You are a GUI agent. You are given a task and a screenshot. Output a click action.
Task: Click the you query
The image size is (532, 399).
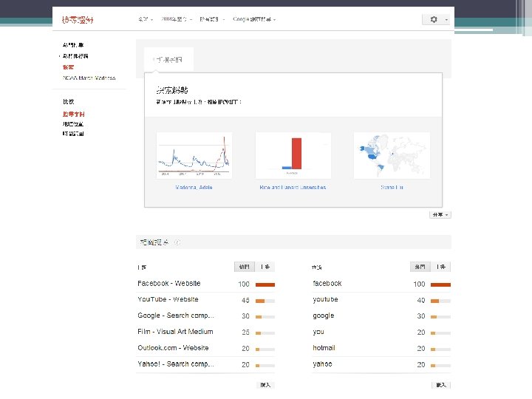pos(318,332)
